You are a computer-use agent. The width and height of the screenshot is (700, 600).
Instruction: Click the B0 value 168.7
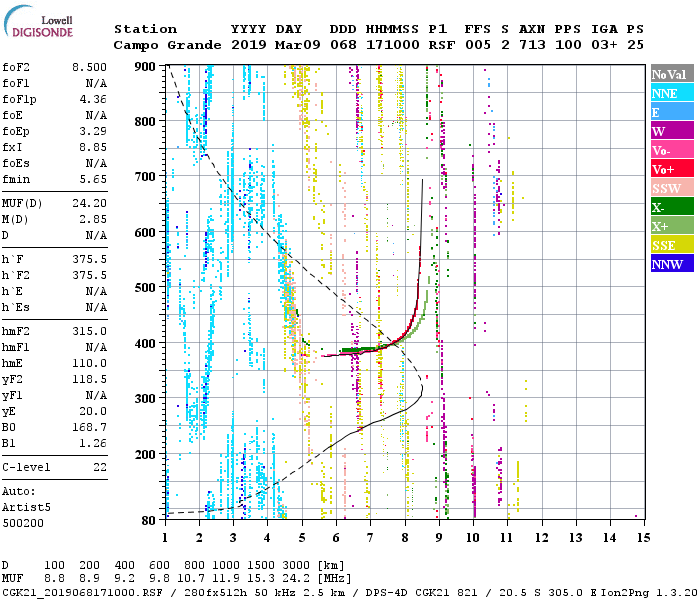[89, 428]
